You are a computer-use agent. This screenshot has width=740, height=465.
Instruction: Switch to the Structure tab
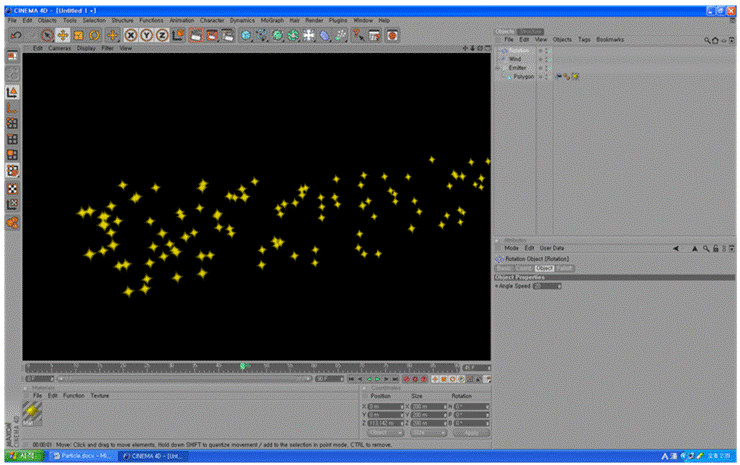pos(530,32)
